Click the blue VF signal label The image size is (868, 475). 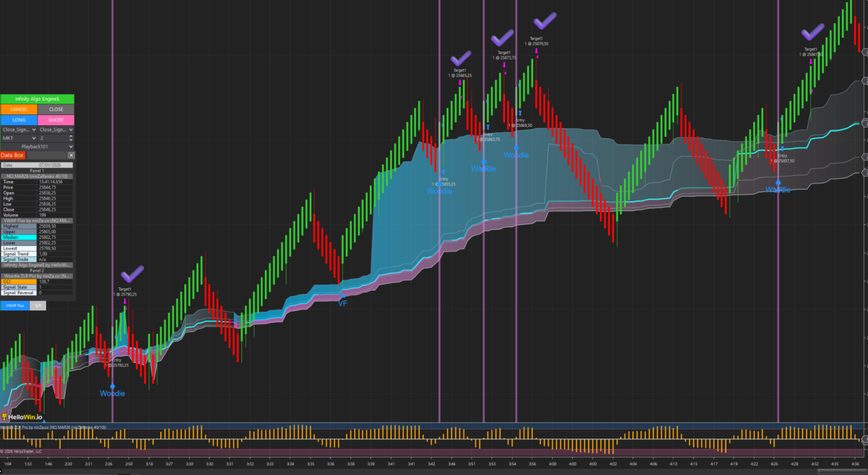[342, 304]
